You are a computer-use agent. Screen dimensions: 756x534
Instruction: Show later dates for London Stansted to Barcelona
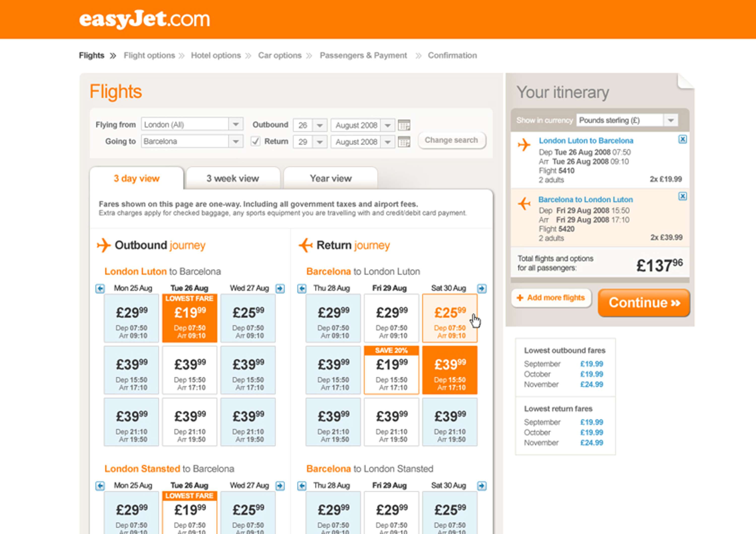coord(280,486)
